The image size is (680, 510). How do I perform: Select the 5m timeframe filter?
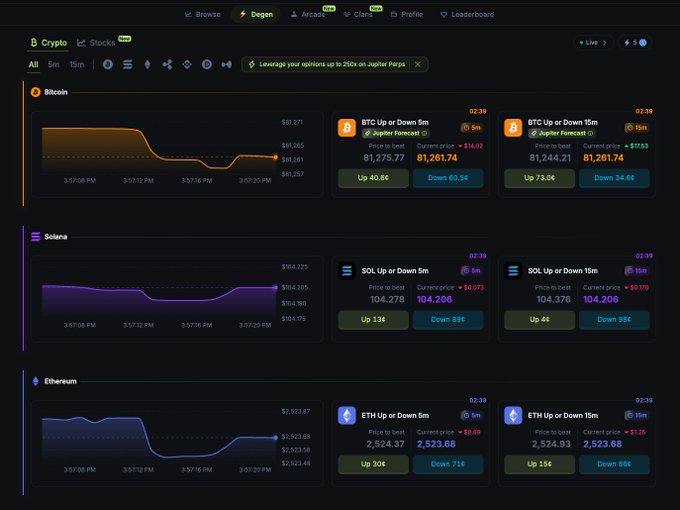pyautogui.click(x=53, y=65)
